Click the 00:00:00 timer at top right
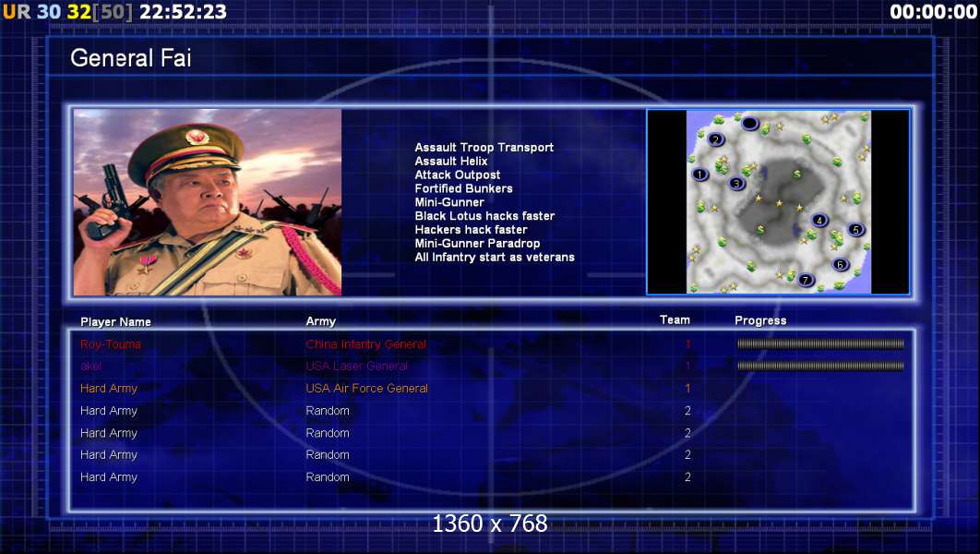Viewport: 980px width, 554px height. (933, 12)
